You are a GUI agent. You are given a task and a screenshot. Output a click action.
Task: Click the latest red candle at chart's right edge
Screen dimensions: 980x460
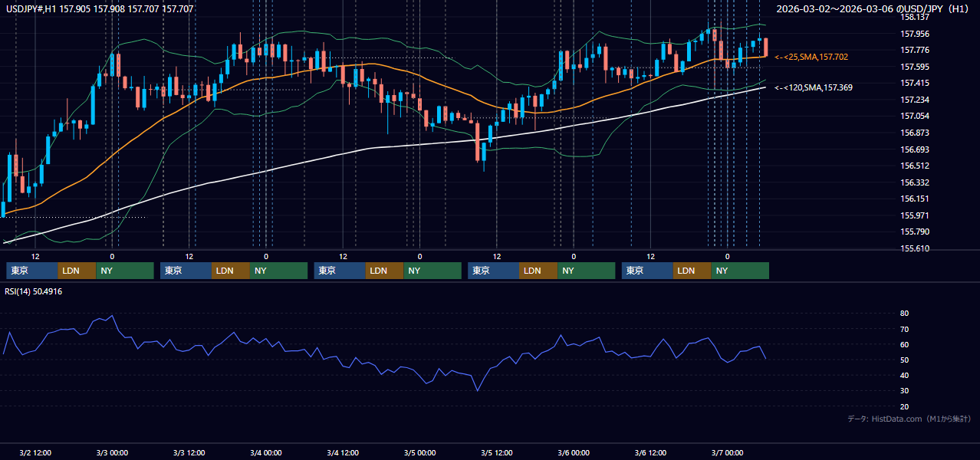point(765,47)
